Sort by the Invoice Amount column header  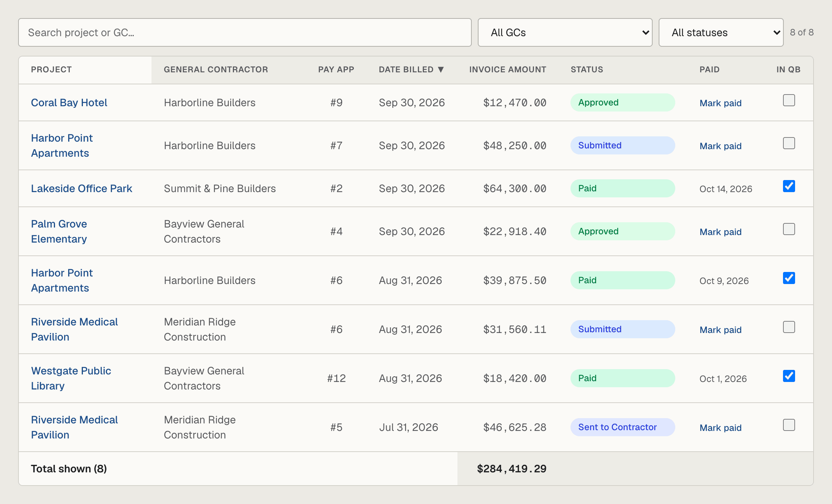[508, 70]
